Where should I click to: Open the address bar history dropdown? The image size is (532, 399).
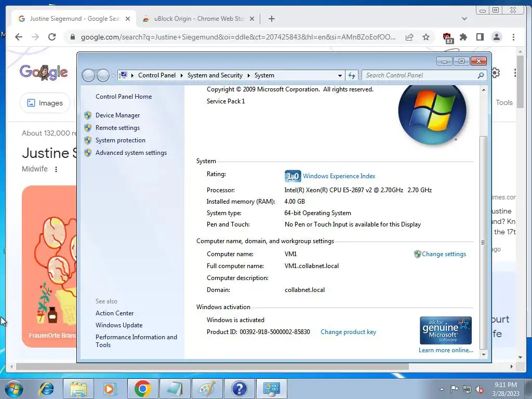pyautogui.click(x=340, y=76)
